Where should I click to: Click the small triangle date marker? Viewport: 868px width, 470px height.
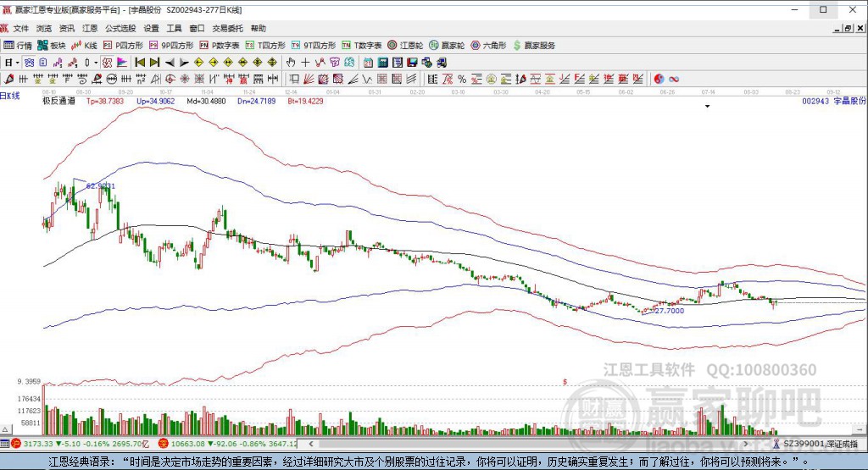pyautogui.click(x=708, y=106)
